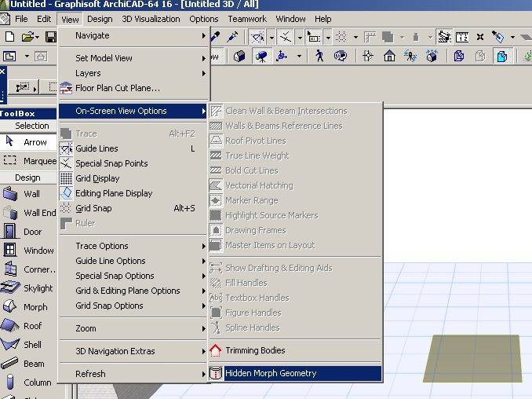Screen dimensions: 532x399
Task: Select the Wall tool
Action: coord(28,194)
